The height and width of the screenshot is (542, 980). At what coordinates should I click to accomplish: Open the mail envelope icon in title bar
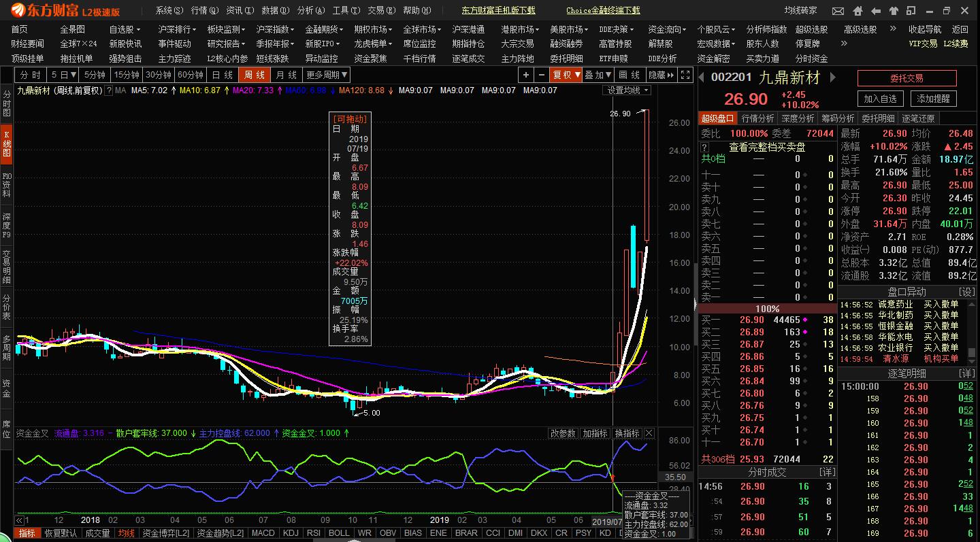click(x=838, y=11)
